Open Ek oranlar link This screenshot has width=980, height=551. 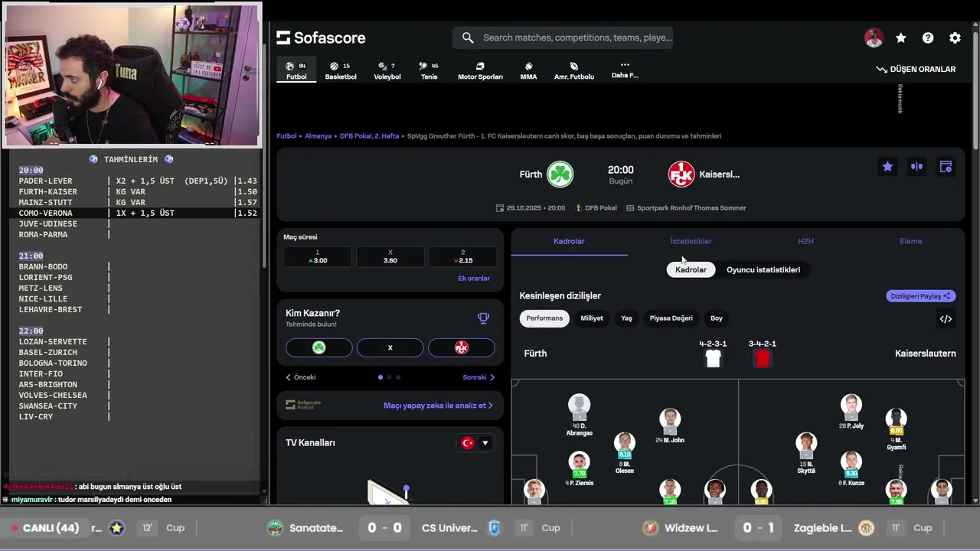click(473, 279)
